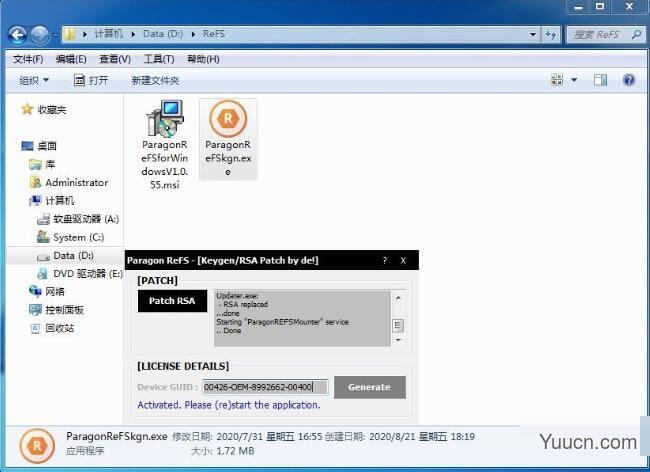This screenshot has height=472, width=650.
Task: Click 新建文件夹 (New folder) button
Action: tap(155, 80)
